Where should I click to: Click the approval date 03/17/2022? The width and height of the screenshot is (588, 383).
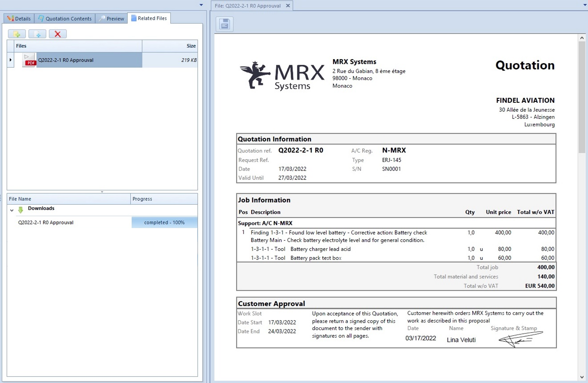(421, 338)
